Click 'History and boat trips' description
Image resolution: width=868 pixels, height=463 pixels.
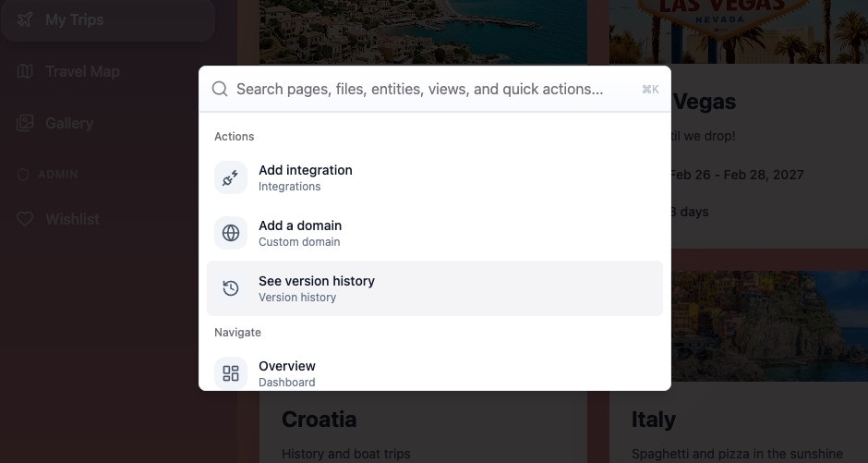tap(346, 454)
